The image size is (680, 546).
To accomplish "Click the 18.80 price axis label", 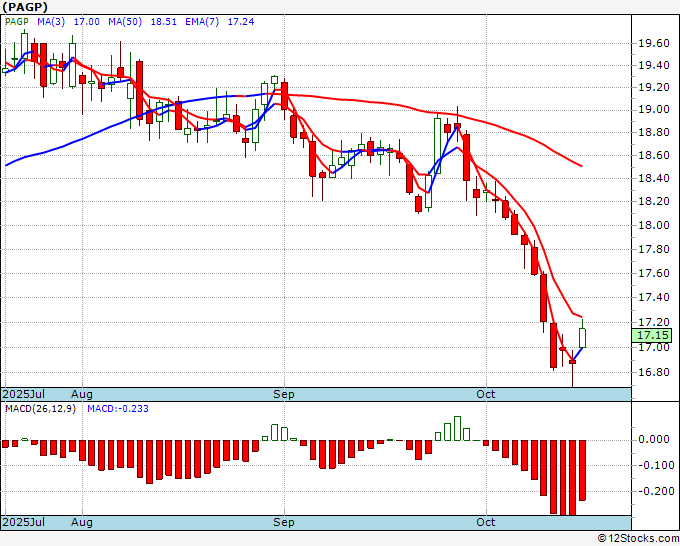I will pos(654,133).
